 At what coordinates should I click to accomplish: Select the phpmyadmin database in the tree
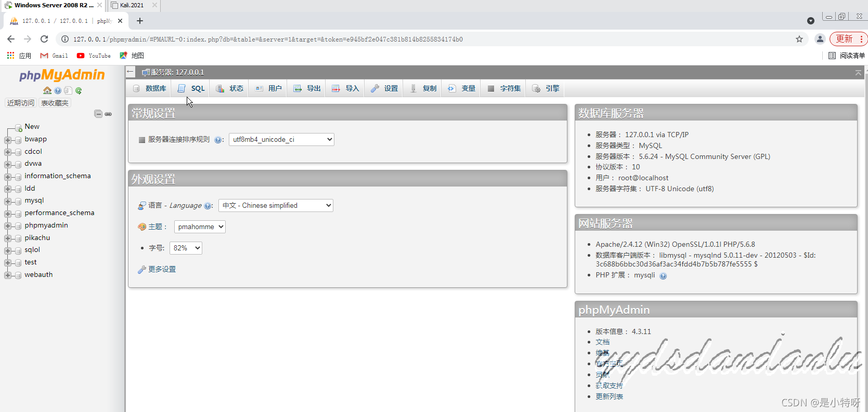tap(46, 225)
